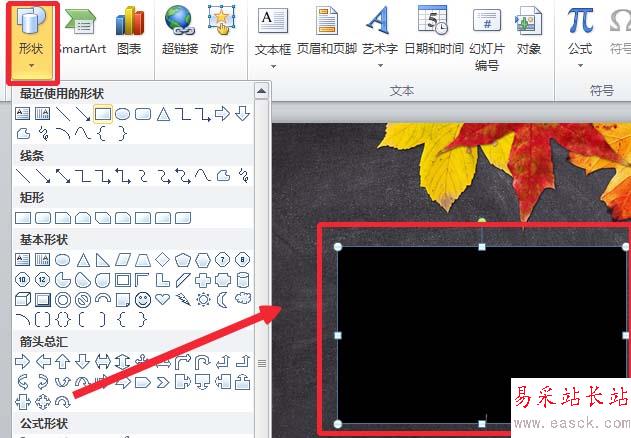Image resolution: width=631 pixels, height=438 pixels.
Task: Select no symbol shape under 基本形状
Action: [x=83, y=300]
